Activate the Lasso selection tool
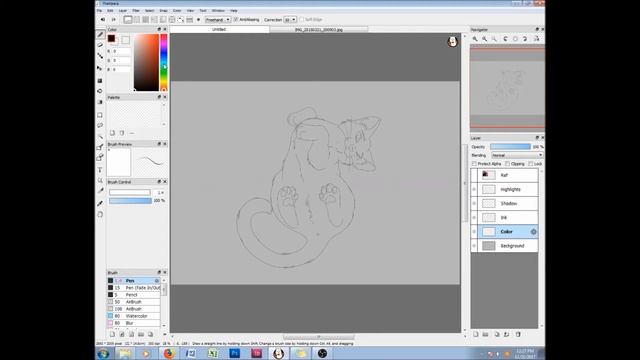This screenshot has height=360, width=640. [x=100, y=125]
